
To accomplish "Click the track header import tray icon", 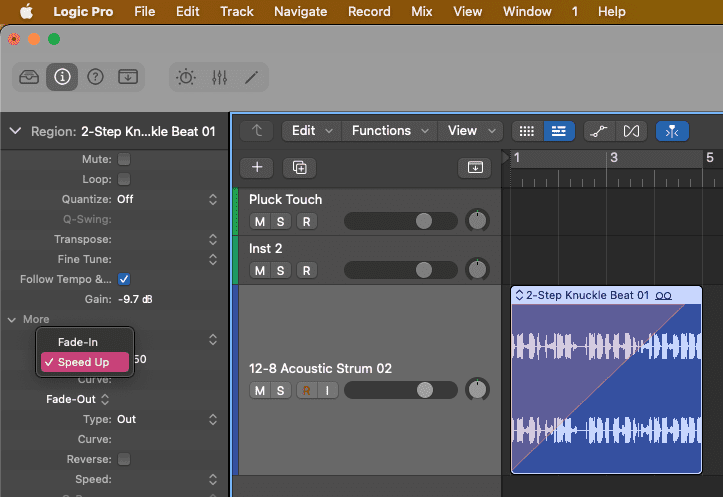I will coord(475,167).
